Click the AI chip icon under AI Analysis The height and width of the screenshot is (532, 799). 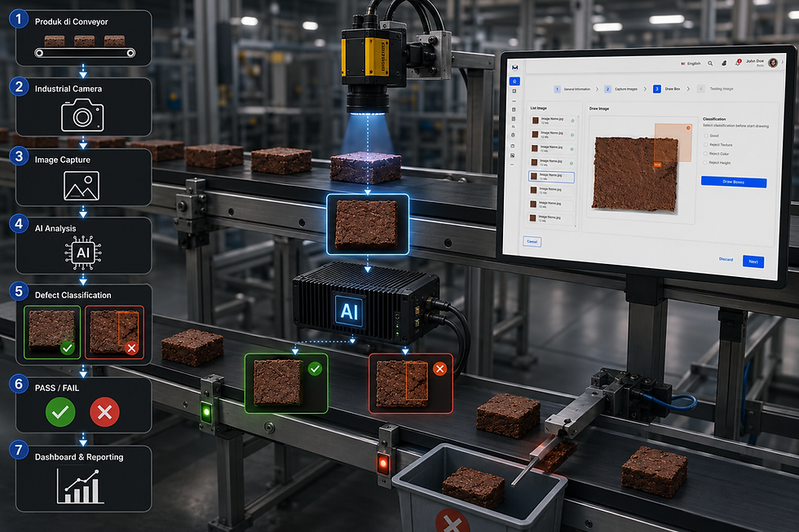tap(83, 253)
